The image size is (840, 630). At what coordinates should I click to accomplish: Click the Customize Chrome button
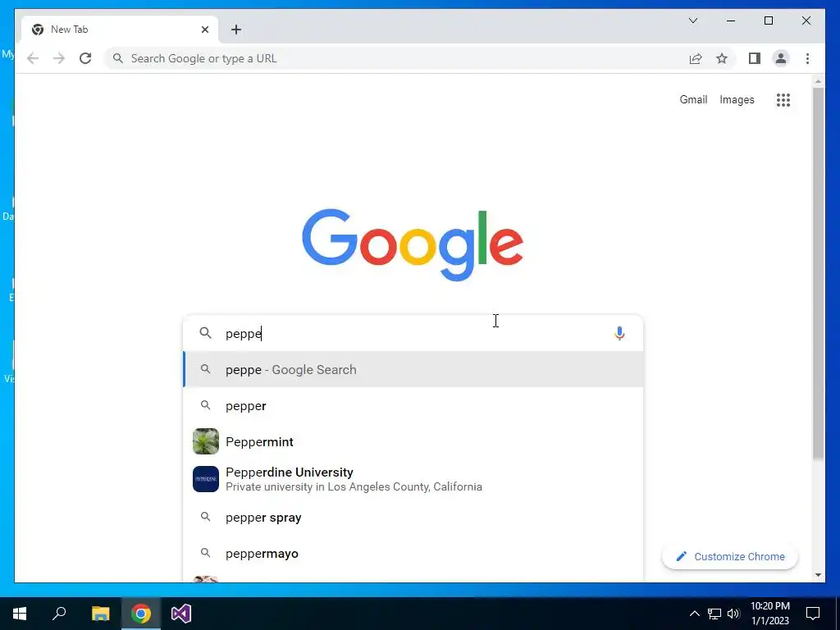click(729, 557)
